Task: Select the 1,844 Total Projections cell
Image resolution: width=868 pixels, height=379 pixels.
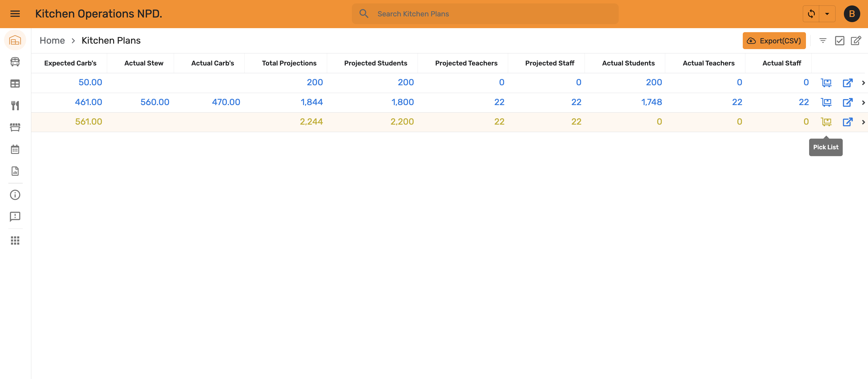Action: click(311, 102)
